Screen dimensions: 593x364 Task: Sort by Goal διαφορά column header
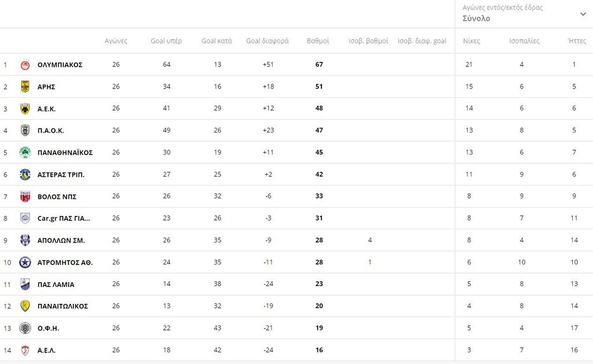[x=268, y=41]
